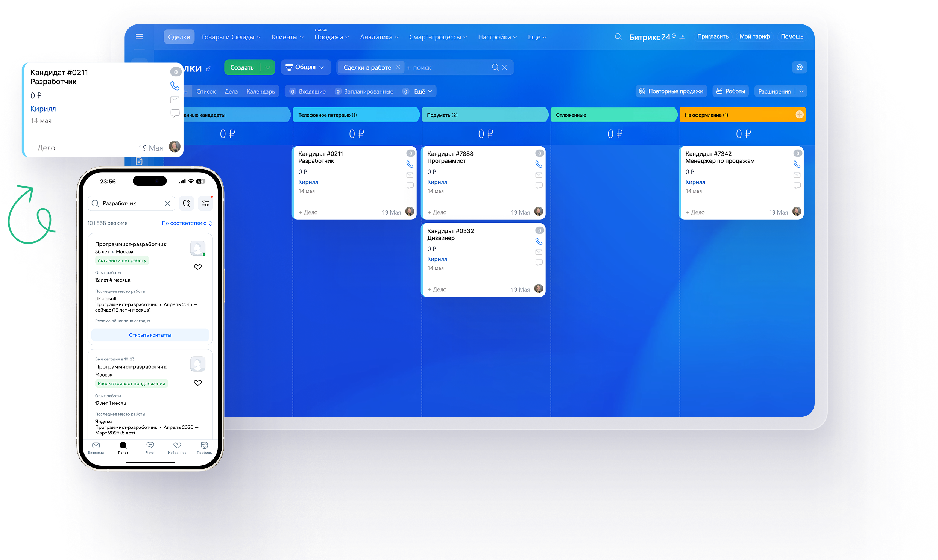Expand По соответствию sorting in phone
The width and height of the screenshot is (938, 560).
pos(187,223)
